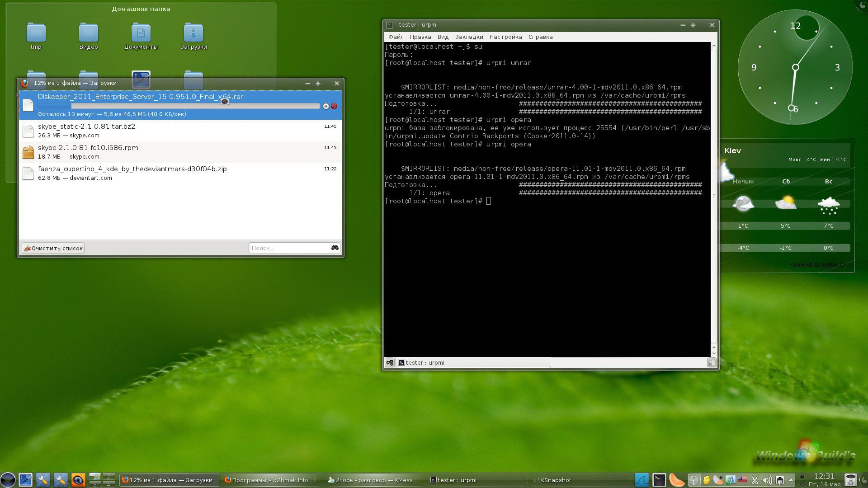Open the KDE application launcher menu
The width and height of the screenshot is (868, 488).
[x=8, y=480]
